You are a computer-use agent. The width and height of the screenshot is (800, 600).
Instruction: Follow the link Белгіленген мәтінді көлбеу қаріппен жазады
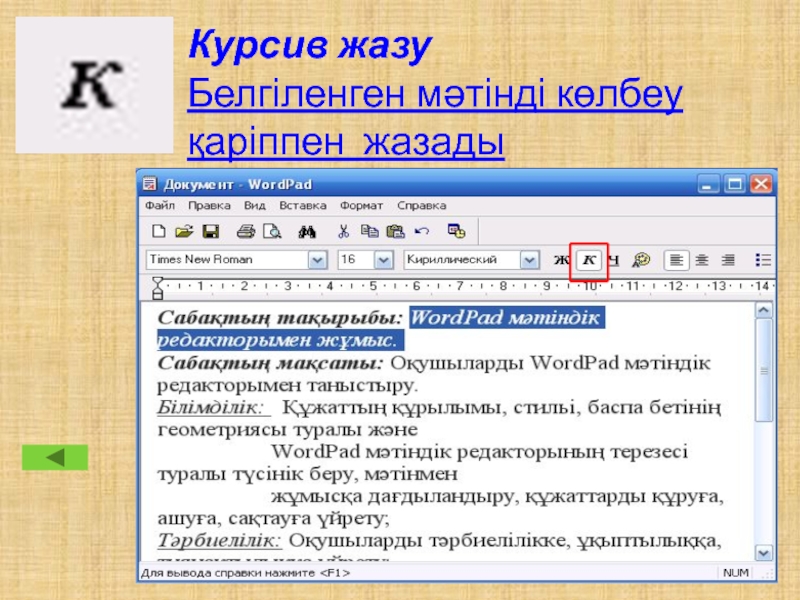click(x=435, y=117)
